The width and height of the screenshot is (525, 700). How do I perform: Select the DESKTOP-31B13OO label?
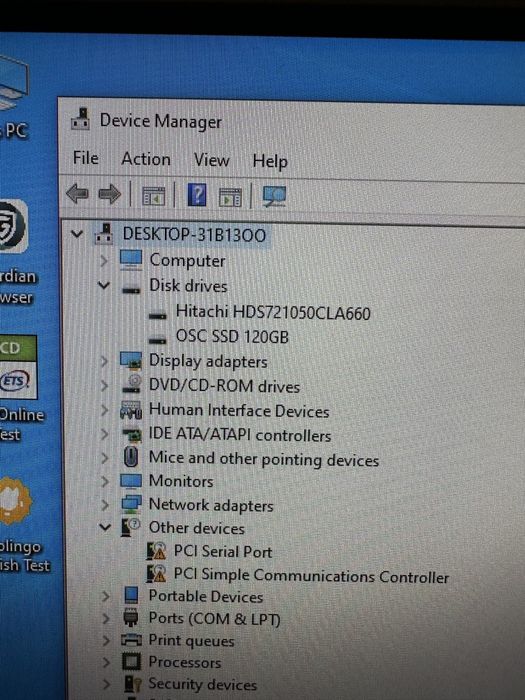194,235
